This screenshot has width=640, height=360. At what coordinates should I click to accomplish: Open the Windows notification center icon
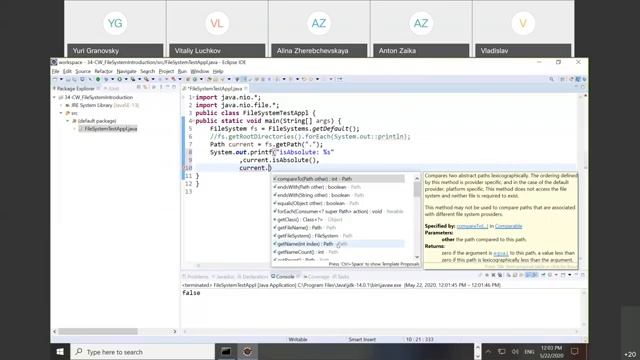(x=574, y=351)
